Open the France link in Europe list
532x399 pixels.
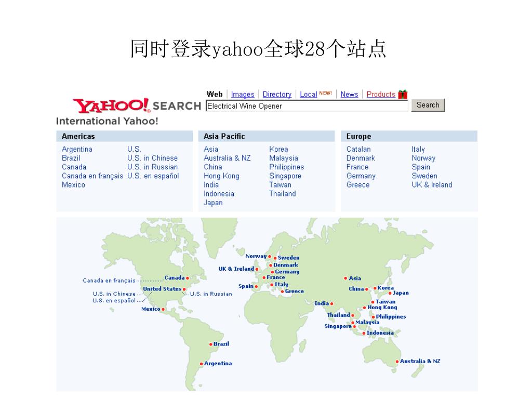[357, 167]
